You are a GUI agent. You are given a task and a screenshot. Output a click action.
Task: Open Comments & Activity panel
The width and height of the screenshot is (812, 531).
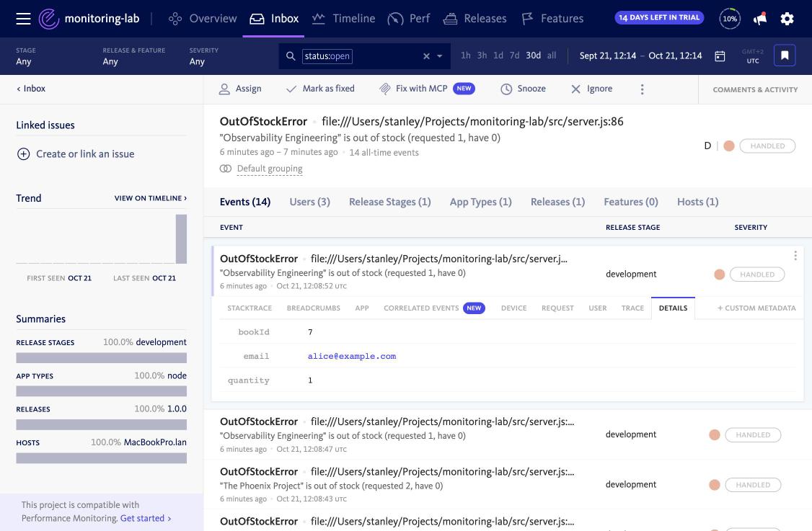coord(755,89)
